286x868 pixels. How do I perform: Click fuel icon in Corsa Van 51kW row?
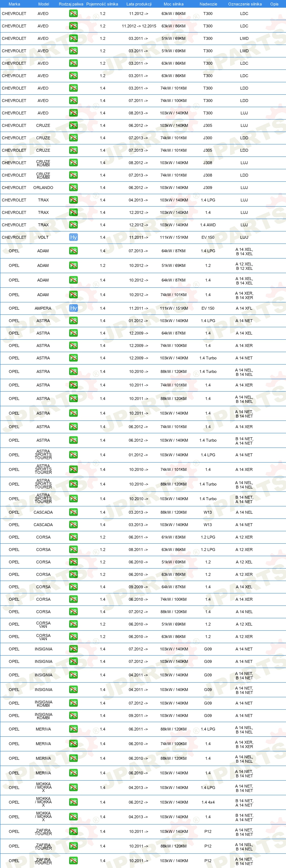pos(73,624)
